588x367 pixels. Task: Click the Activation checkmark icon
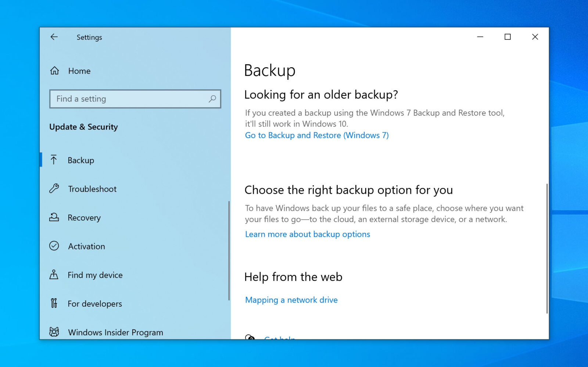pos(54,246)
